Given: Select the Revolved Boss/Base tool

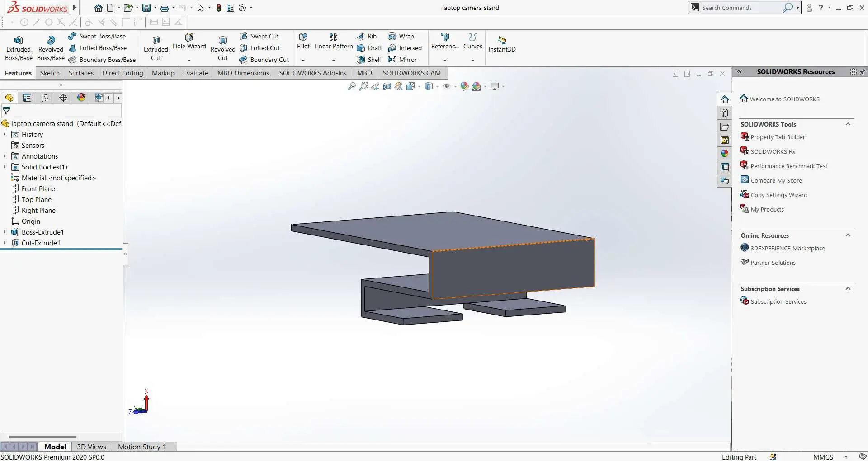Looking at the screenshot, I should click(51, 48).
